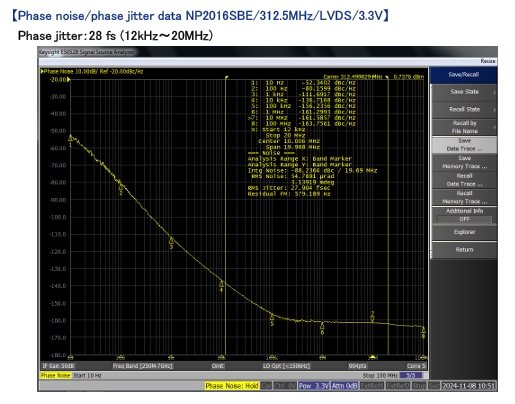Click the yellow Phase Noise window label
This screenshot has width=515, height=404.
pyautogui.click(x=55, y=375)
